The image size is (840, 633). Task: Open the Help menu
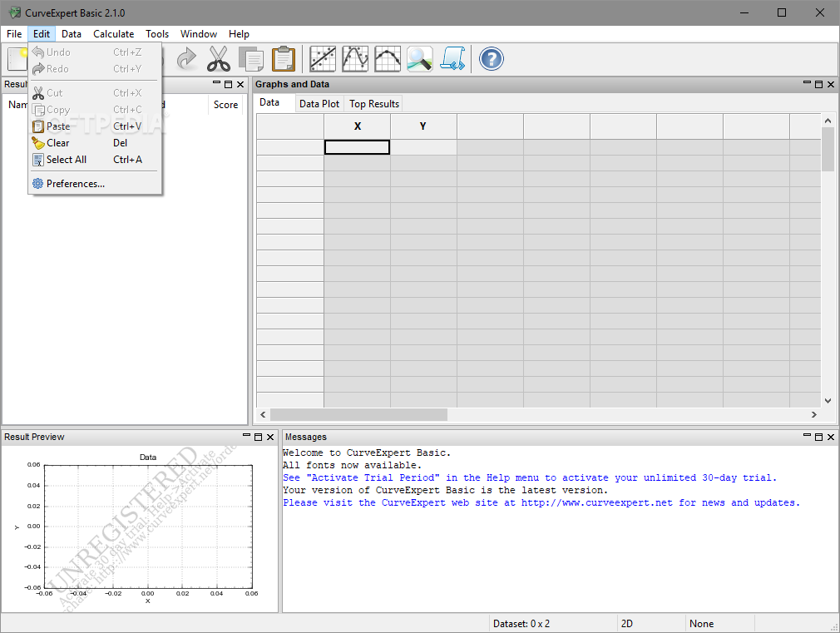coord(239,34)
